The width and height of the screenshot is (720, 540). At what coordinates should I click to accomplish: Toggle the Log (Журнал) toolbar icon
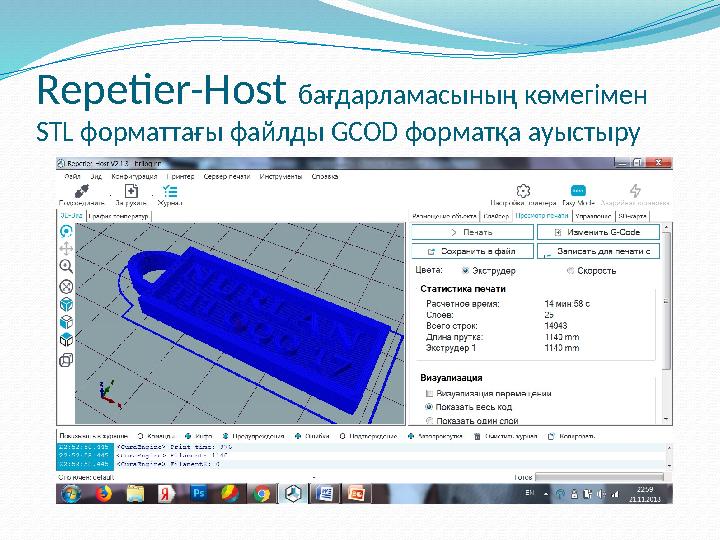click(x=170, y=191)
